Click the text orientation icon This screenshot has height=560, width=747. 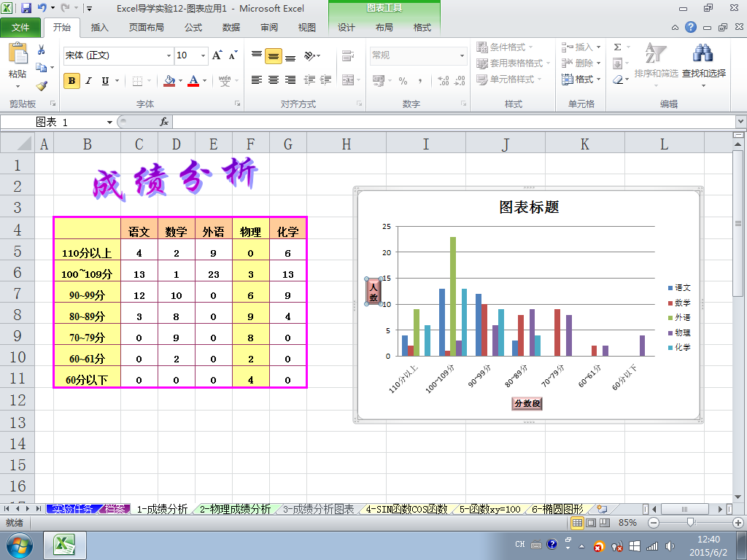pyautogui.click(x=309, y=55)
